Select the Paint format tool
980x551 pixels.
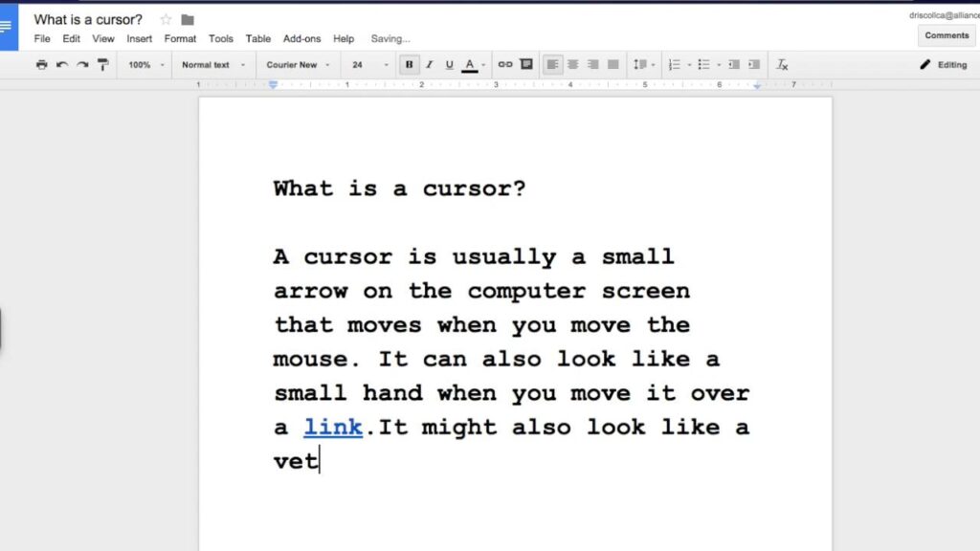(x=103, y=64)
